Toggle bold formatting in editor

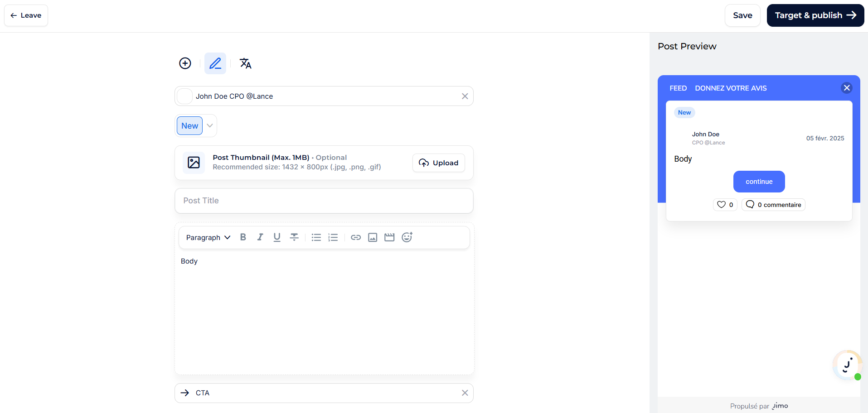tap(243, 237)
